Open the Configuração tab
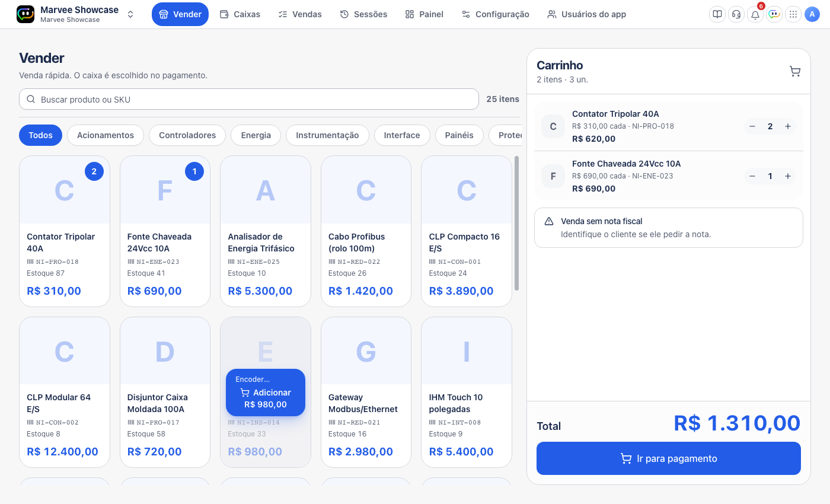 point(496,14)
